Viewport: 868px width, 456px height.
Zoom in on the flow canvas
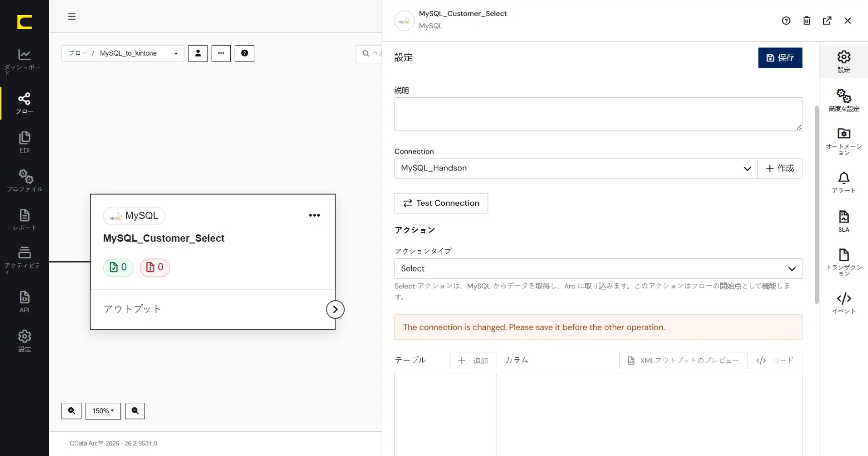71,411
